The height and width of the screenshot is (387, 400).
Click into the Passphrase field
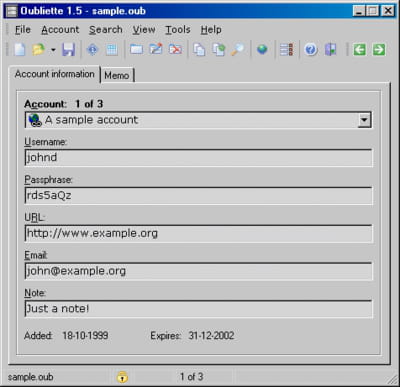tap(198, 196)
